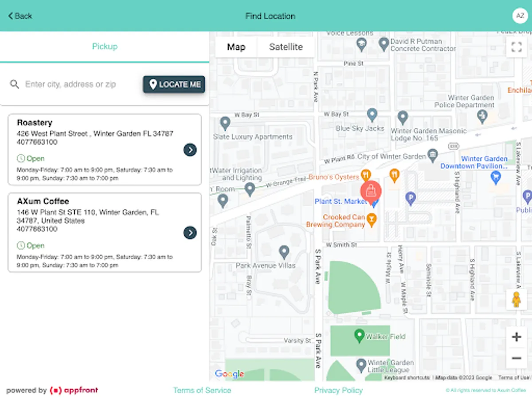The width and height of the screenshot is (532, 399).
Task: Open the AZ profile avatar
Action: tap(520, 16)
